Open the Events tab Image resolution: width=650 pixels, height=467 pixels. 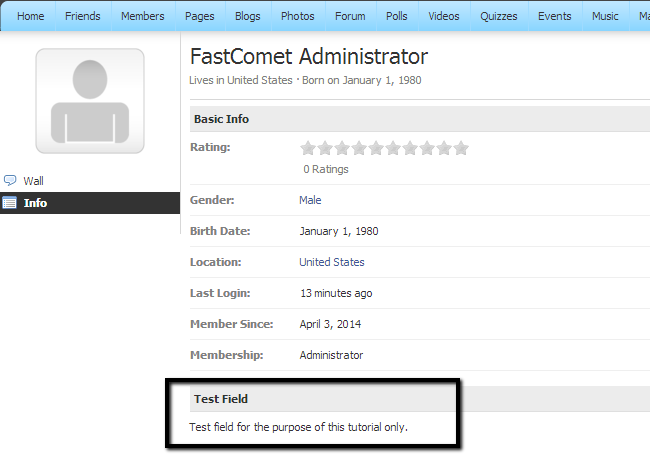pyautogui.click(x=555, y=16)
